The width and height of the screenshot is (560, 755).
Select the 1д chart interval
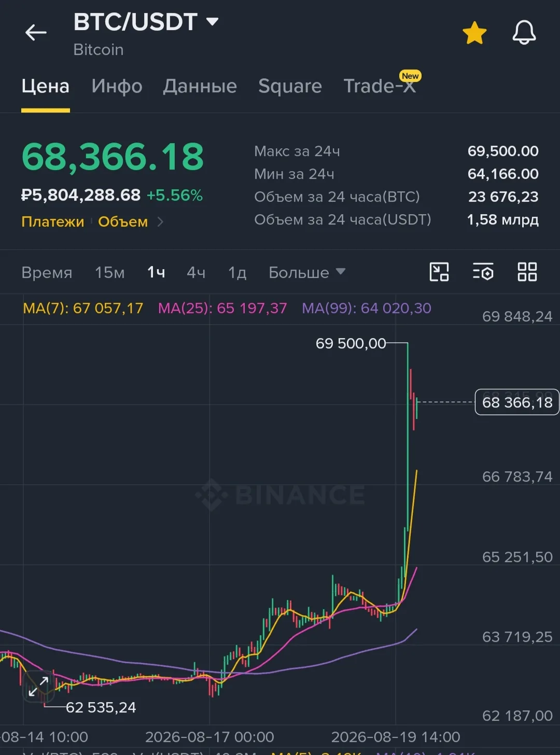pyautogui.click(x=237, y=273)
